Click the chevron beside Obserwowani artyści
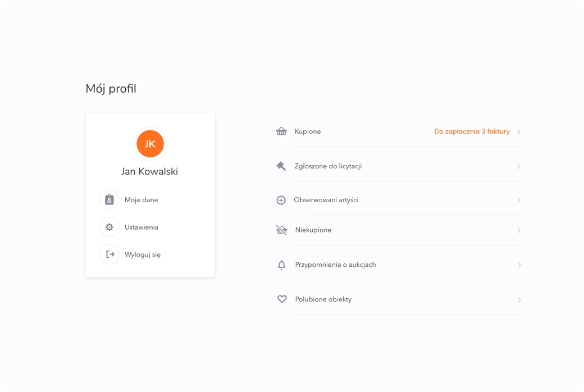Image resolution: width=584 pixels, height=392 pixels. click(519, 200)
